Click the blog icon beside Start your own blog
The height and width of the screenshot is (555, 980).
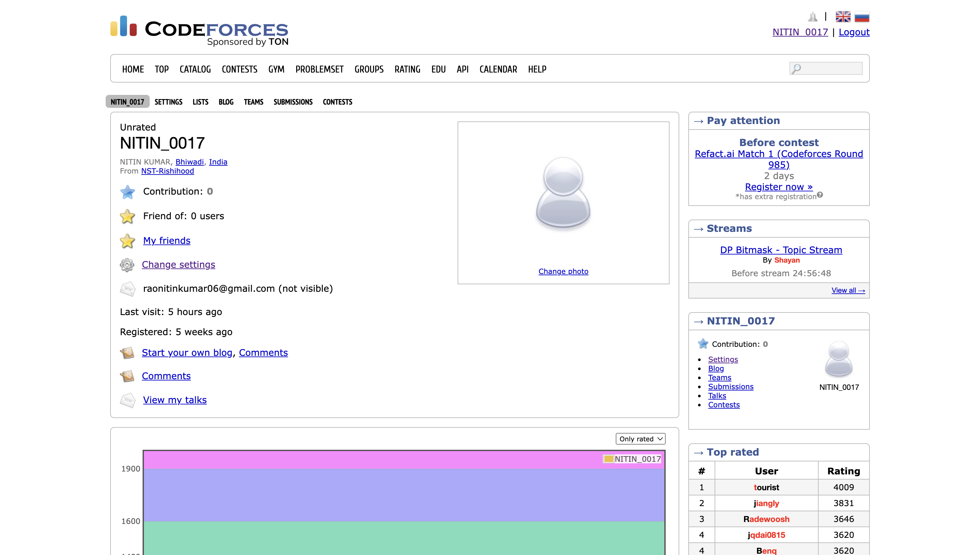click(x=127, y=353)
